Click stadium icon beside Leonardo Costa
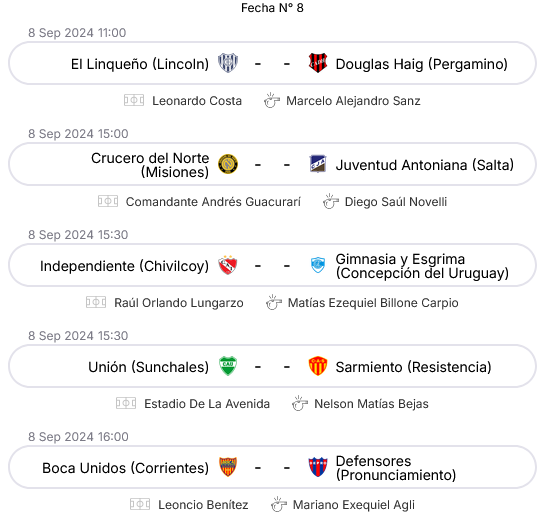546x521 pixels. point(134,101)
